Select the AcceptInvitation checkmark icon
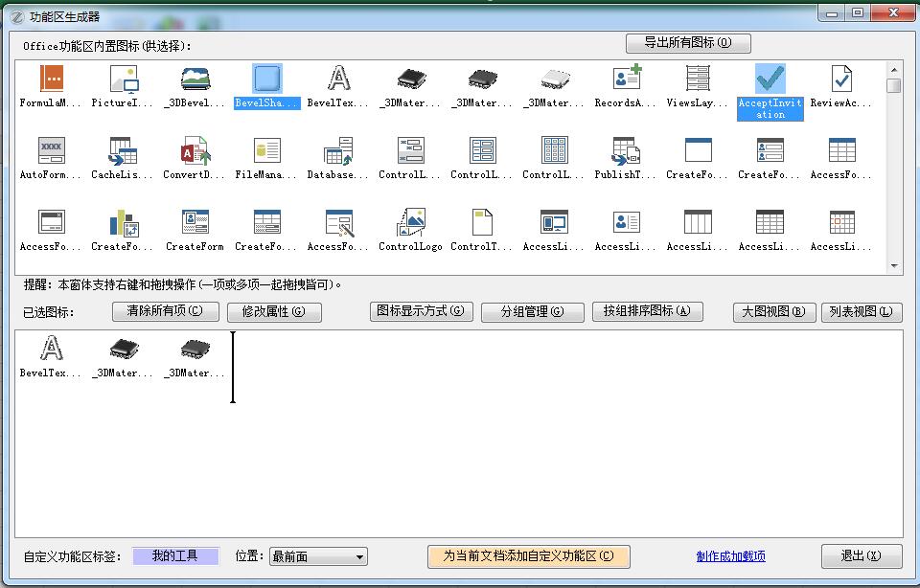 [x=770, y=80]
